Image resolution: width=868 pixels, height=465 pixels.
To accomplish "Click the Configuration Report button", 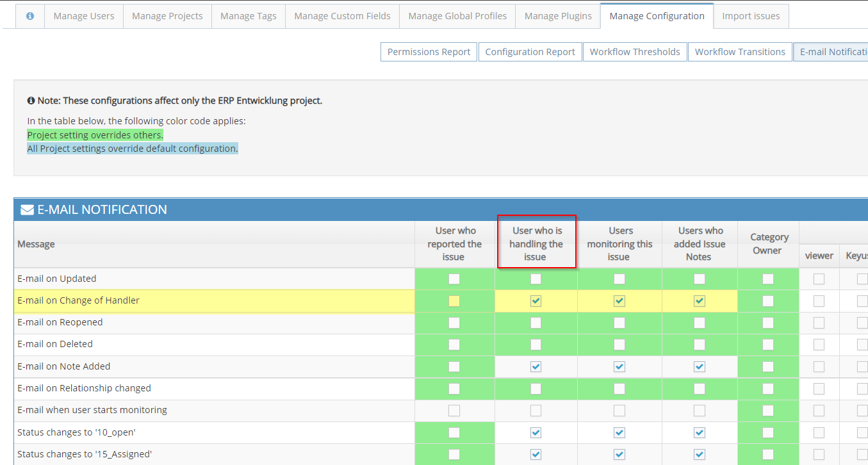I will tap(530, 52).
